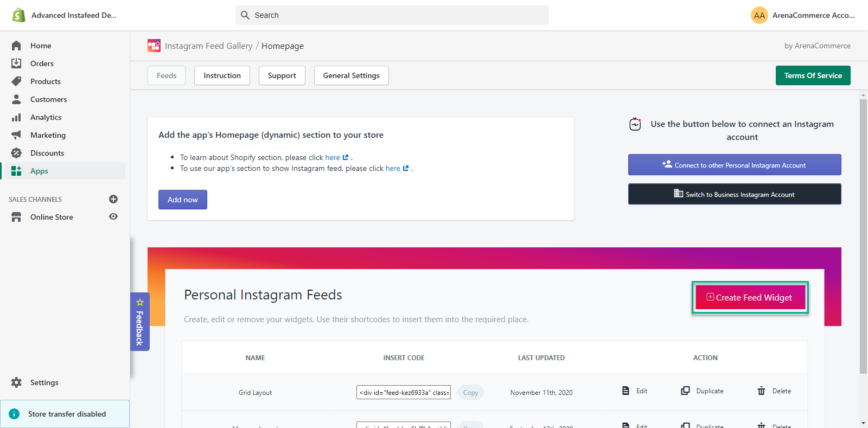Open Online Store channel
Image resolution: width=868 pixels, height=428 pixels.
coord(52,217)
